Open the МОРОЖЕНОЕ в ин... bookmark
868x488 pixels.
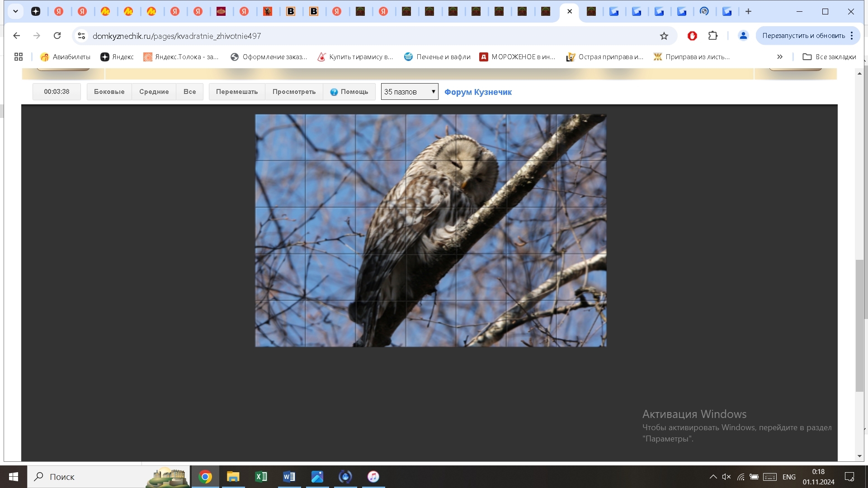(518, 57)
